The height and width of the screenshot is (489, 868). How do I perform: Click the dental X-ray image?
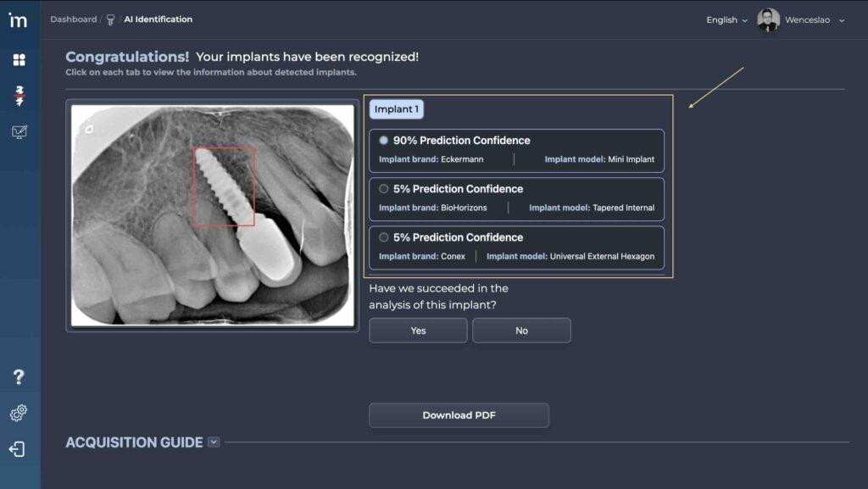coord(212,214)
